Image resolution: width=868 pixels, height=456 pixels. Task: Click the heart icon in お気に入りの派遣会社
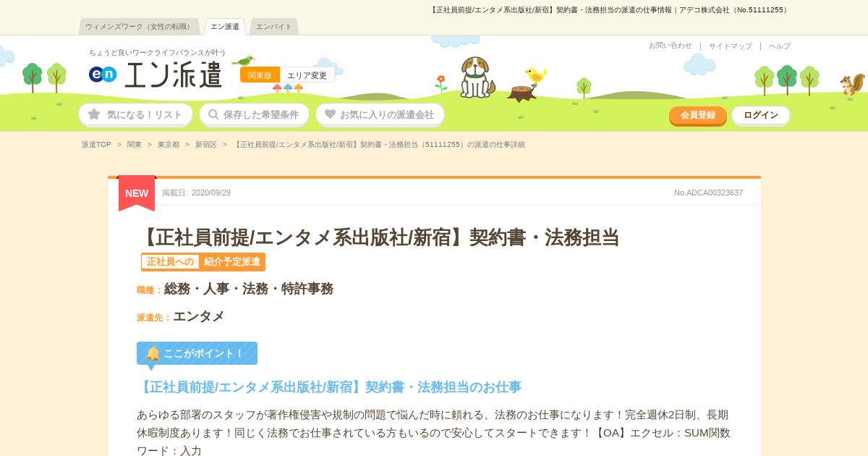point(331,114)
